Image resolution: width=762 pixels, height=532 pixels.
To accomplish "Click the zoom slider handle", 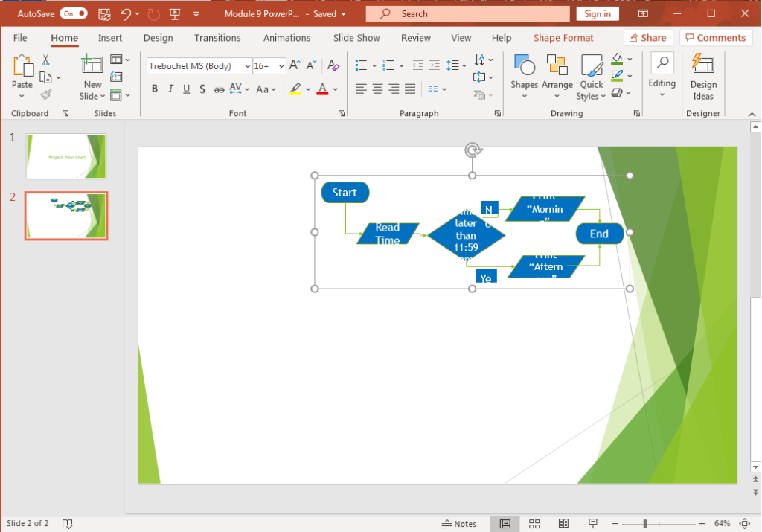I will point(645,524).
